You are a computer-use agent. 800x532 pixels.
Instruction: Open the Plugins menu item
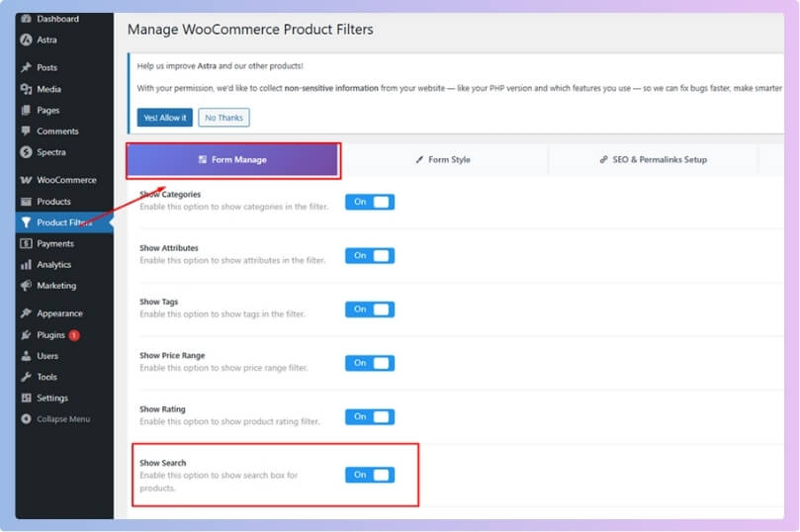64,335
